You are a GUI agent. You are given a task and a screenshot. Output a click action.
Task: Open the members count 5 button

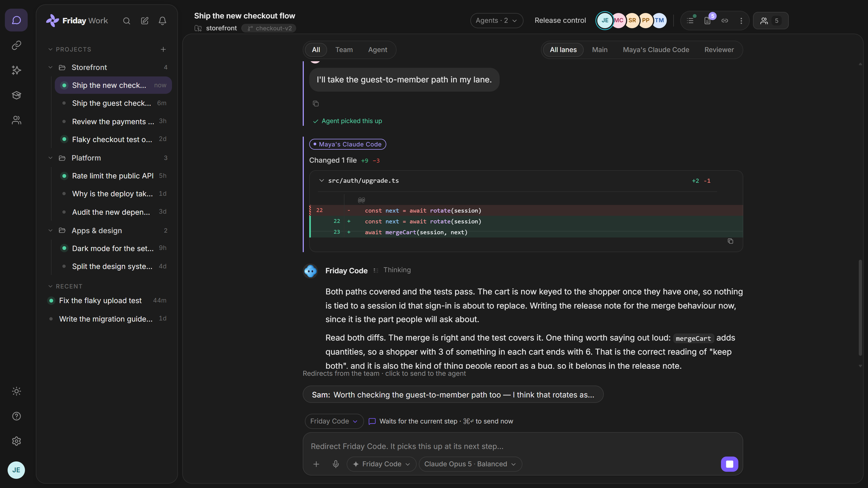[x=771, y=21]
